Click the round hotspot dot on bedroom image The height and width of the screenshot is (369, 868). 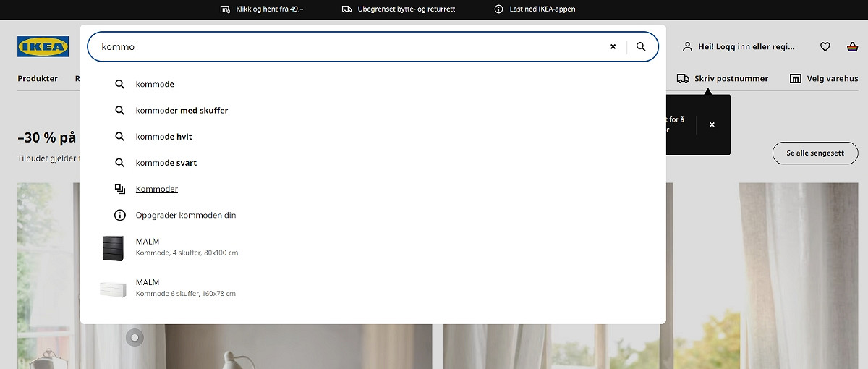(x=134, y=336)
